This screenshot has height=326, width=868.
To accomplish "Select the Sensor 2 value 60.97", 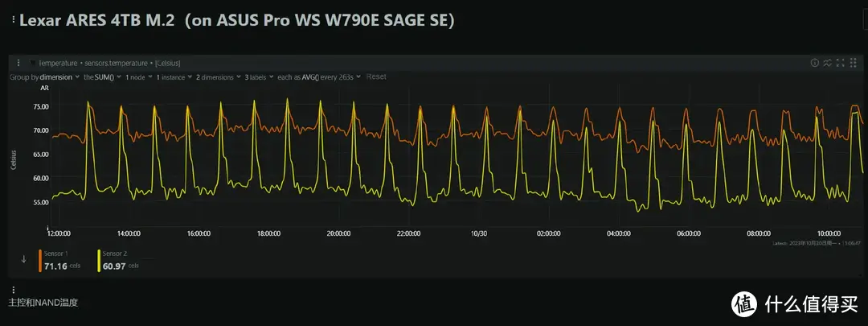I will click(x=114, y=266).
